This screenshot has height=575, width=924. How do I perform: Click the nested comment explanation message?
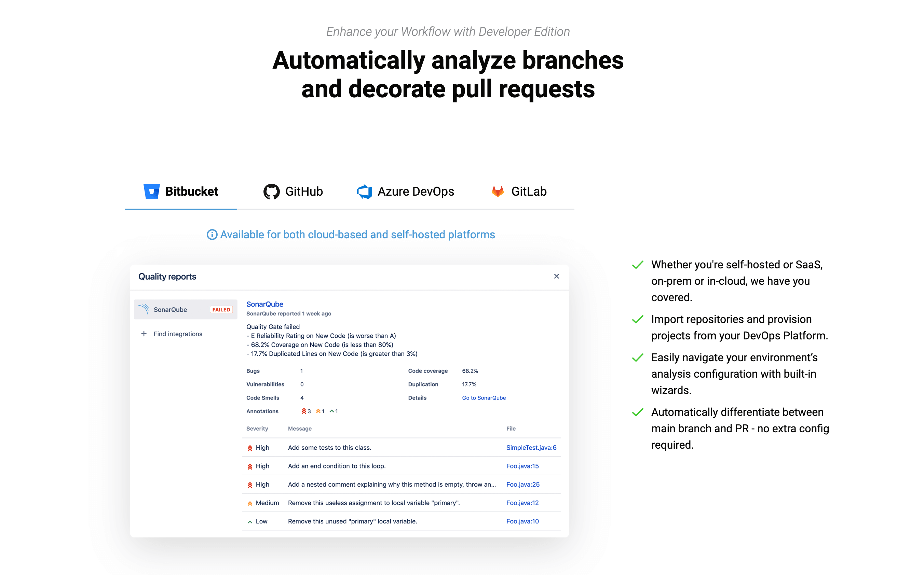[392, 485]
